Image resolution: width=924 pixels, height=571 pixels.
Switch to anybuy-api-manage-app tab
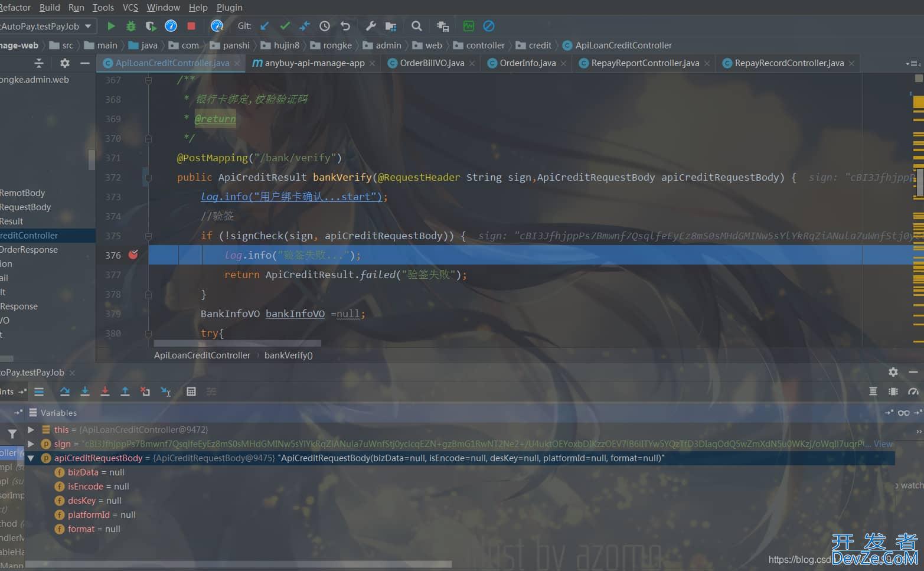[x=314, y=63]
